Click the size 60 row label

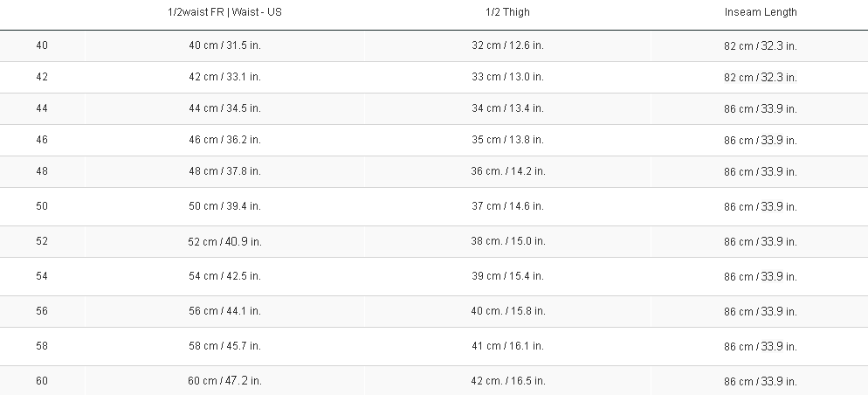(x=42, y=381)
